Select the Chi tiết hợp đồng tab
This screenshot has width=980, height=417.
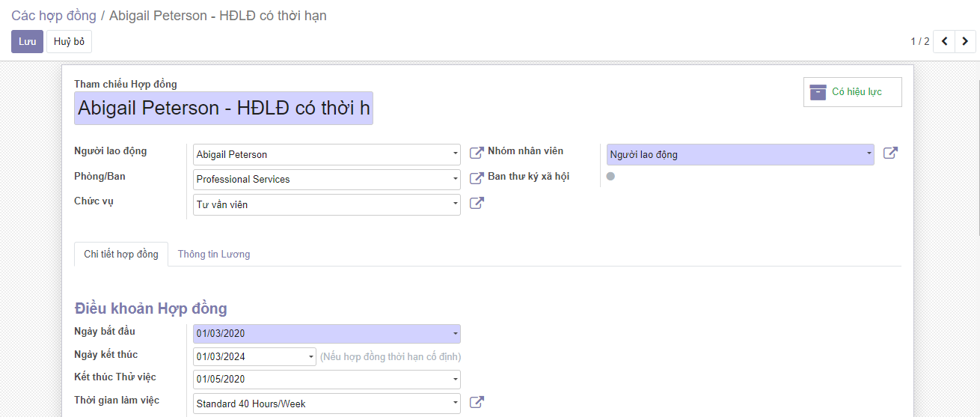pos(121,255)
